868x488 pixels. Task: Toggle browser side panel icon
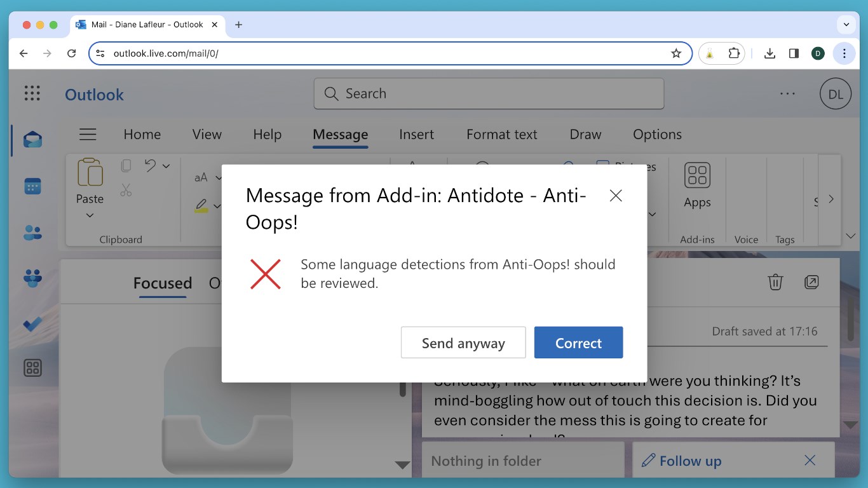click(x=794, y=53)
